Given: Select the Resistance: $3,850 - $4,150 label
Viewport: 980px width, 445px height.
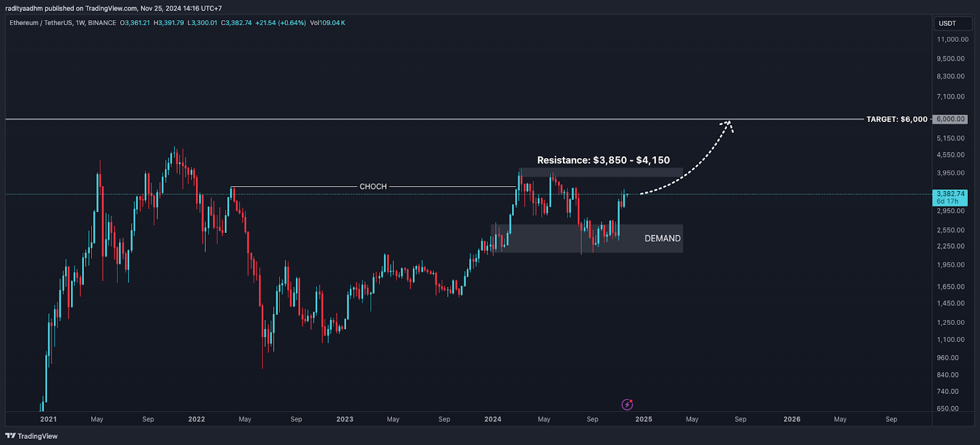Looking at the screenshot, I should pos(603,160).
